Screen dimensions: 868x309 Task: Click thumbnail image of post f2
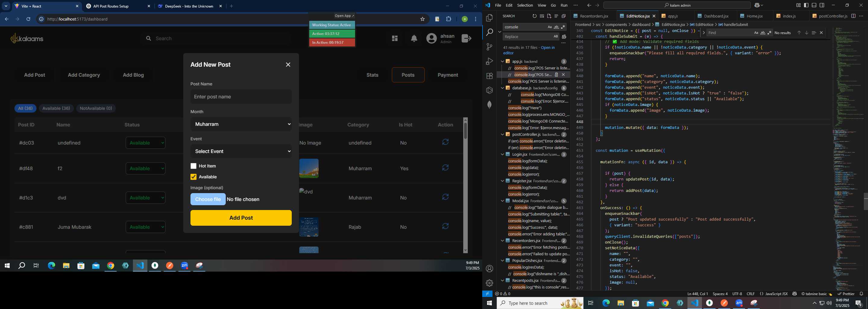point(309,168)
